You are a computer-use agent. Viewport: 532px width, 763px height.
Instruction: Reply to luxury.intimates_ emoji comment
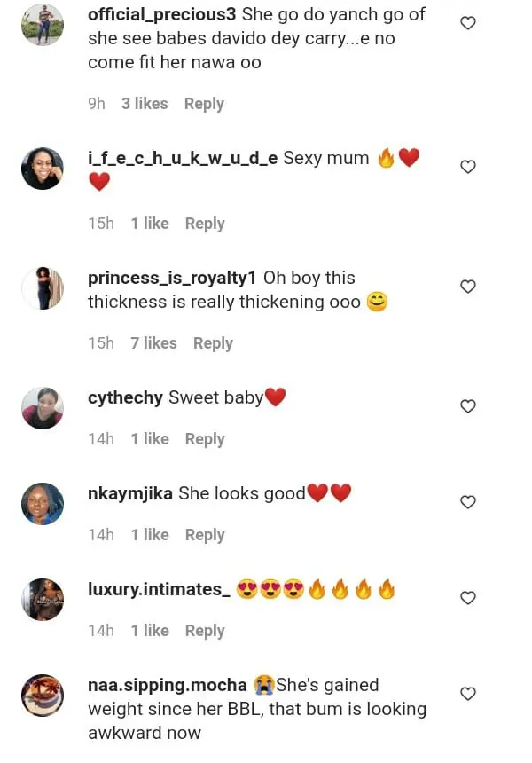click(x=205, y=631)
